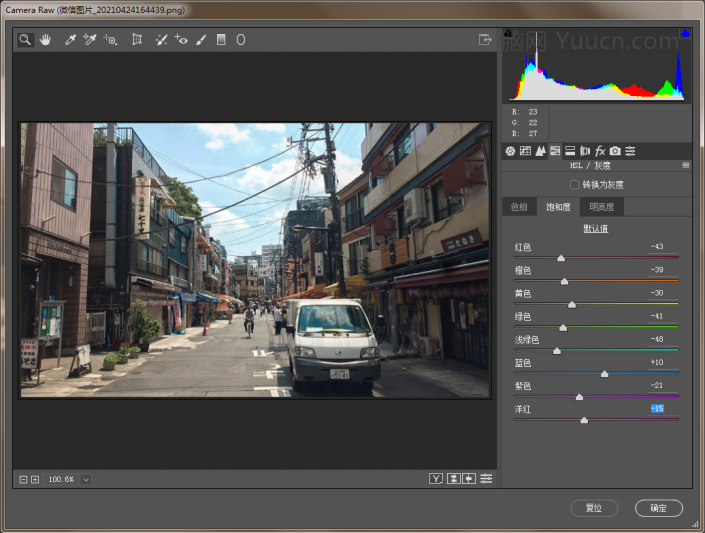Click the 确定 button

(x=658, y=508)
